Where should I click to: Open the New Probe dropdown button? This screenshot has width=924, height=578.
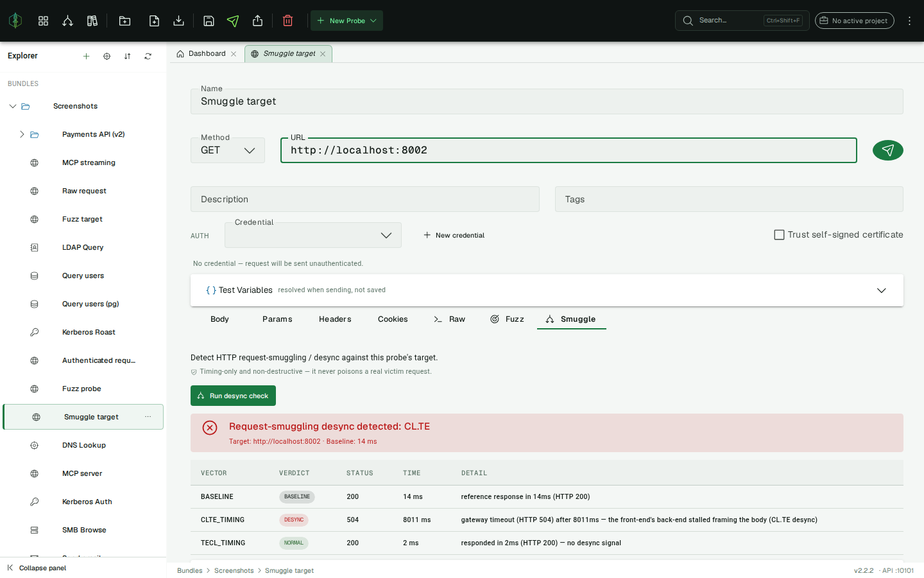pyautogui.click(x=346, y=21)
